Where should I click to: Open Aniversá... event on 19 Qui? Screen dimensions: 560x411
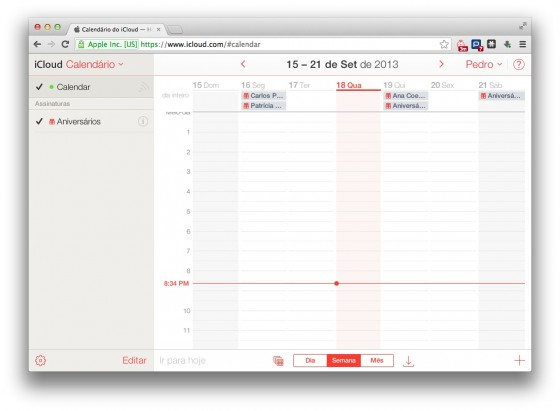point(406,106)
